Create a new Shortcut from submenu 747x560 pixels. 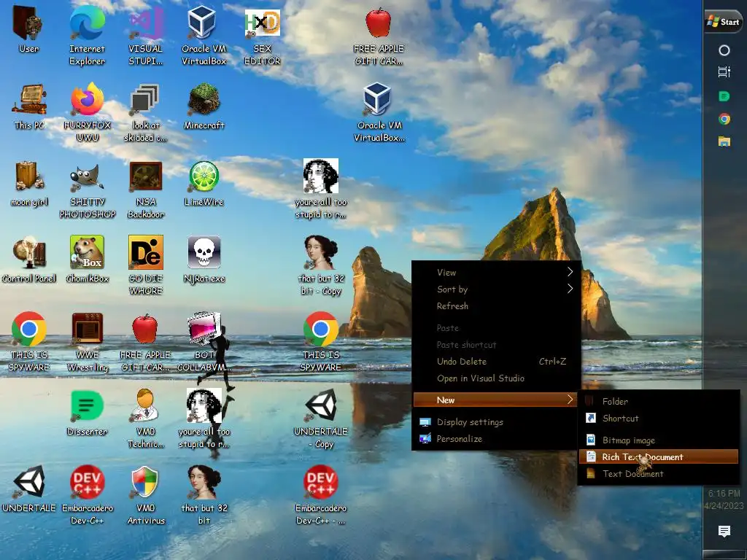tap(659, 418)
